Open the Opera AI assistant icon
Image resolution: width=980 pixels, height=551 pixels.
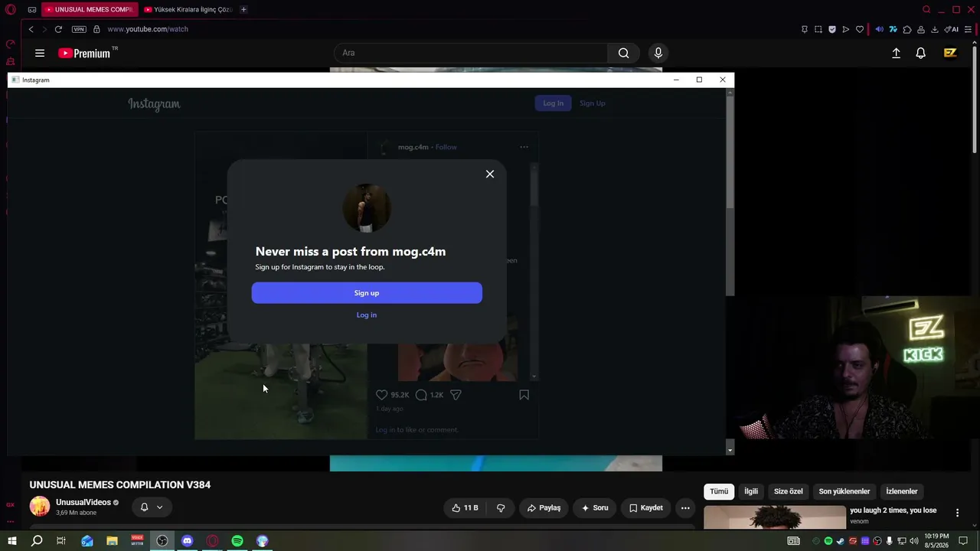click(x=952, y=29)
